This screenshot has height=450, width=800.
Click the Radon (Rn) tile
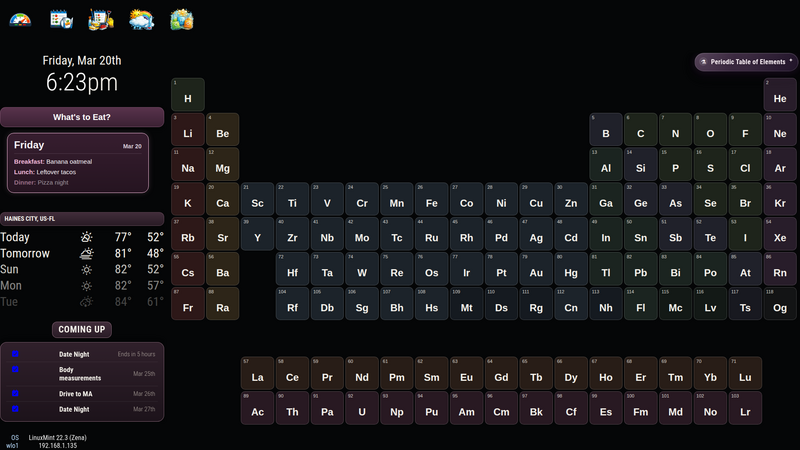coord(780,268)
